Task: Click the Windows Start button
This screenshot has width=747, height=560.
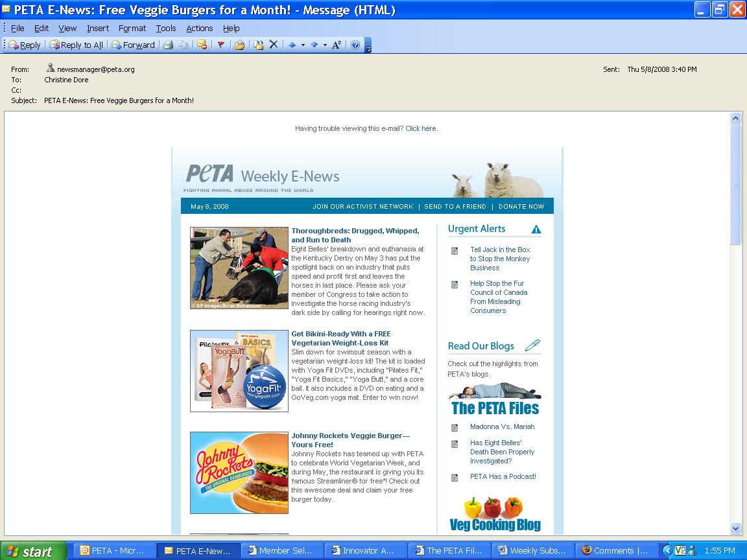Action: [x=32, y=551]
